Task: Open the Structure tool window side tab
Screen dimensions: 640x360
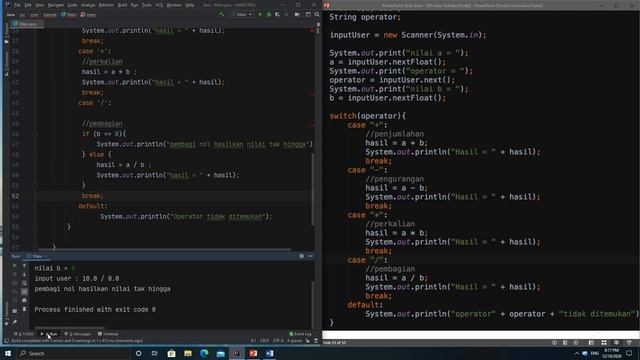Action: [6, 64]
